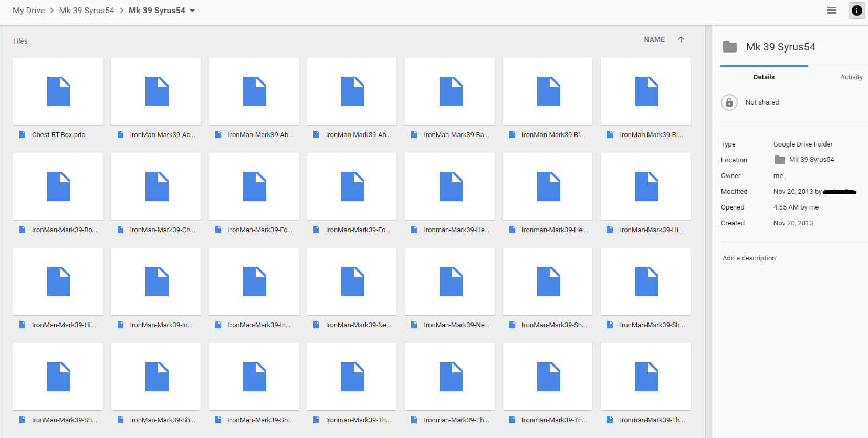Click the Google Drive Folder type value
The image size is (868, 438).
(803, 144)
